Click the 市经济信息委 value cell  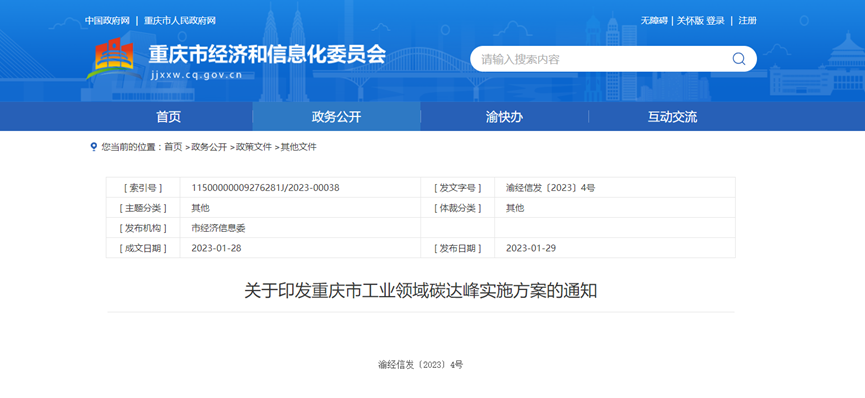click(x=300, y=228)
